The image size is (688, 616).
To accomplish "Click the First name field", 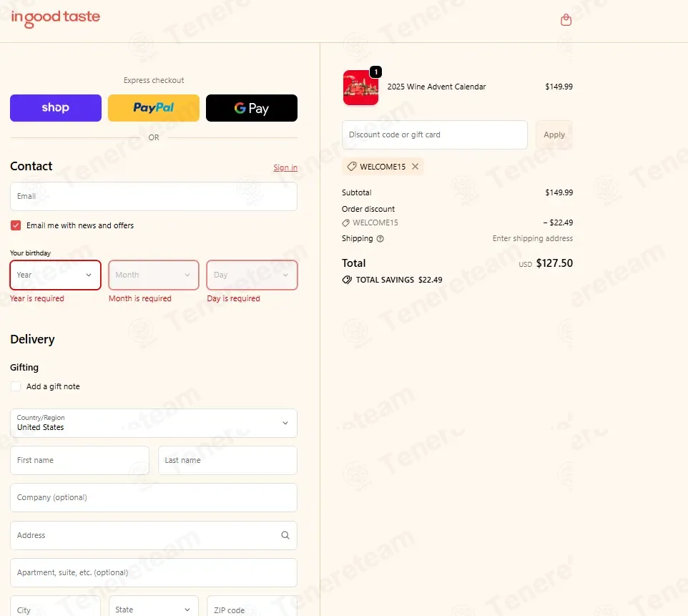I will click(x=79, y=460).
